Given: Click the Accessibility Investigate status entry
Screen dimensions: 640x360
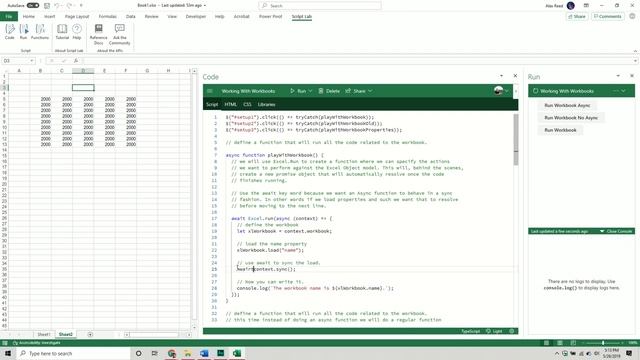Looking at the screenshot, I should pos(36,343).
